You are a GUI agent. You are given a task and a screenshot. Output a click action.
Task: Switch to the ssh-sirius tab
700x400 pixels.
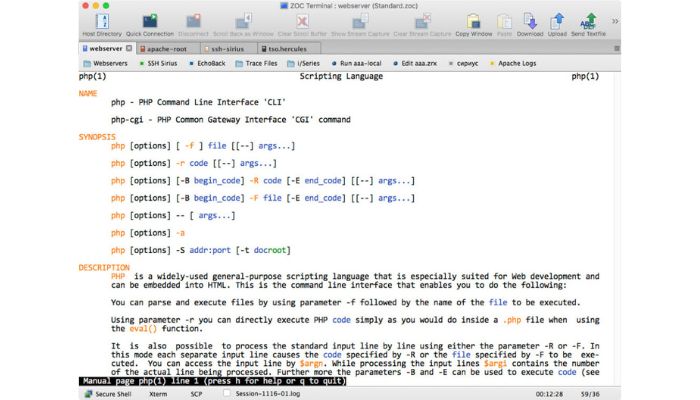[228, 49]
